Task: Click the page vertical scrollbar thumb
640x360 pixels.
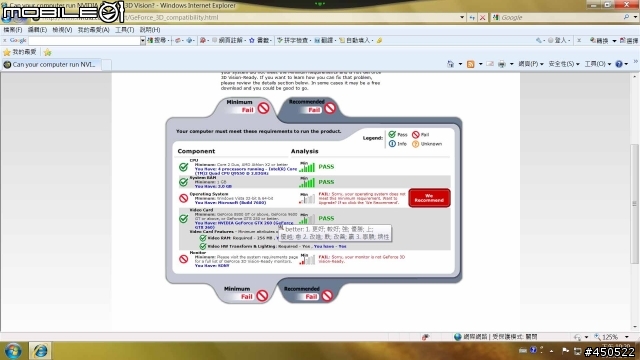Action: click(x=635, y=204)
